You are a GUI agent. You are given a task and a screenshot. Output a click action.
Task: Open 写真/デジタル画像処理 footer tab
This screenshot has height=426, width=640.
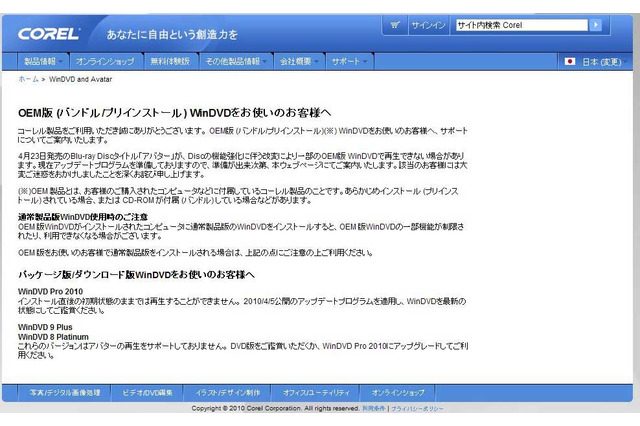click(x=64, y=393)
